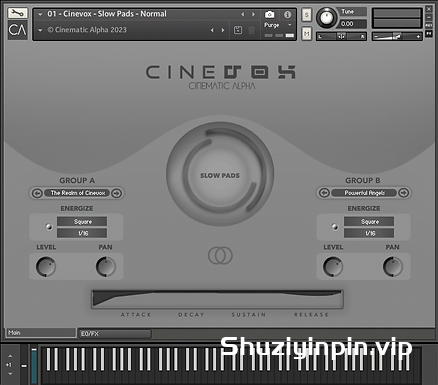Click the Tune knob
The image size is (438, 385).
(x=326, y=17)
